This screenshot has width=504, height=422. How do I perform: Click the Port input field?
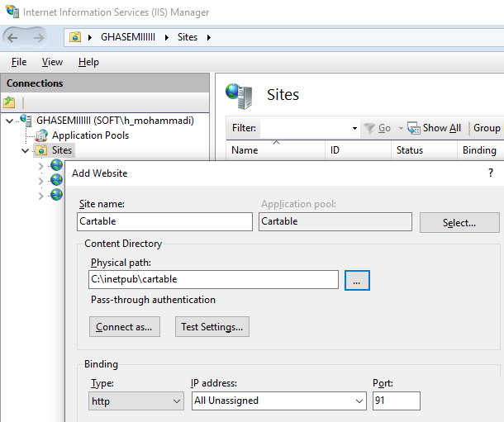point(397,401)
